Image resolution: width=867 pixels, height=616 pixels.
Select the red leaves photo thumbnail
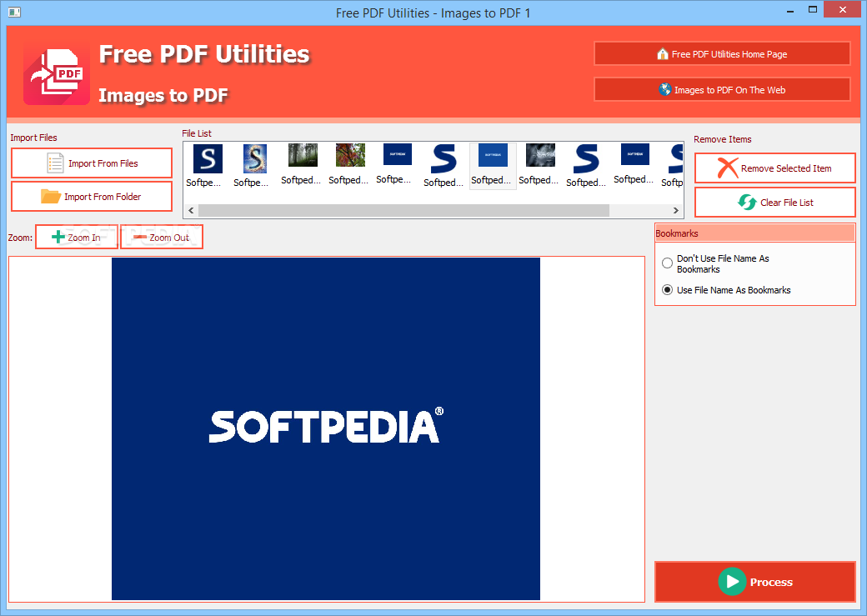tap(350, 155)
